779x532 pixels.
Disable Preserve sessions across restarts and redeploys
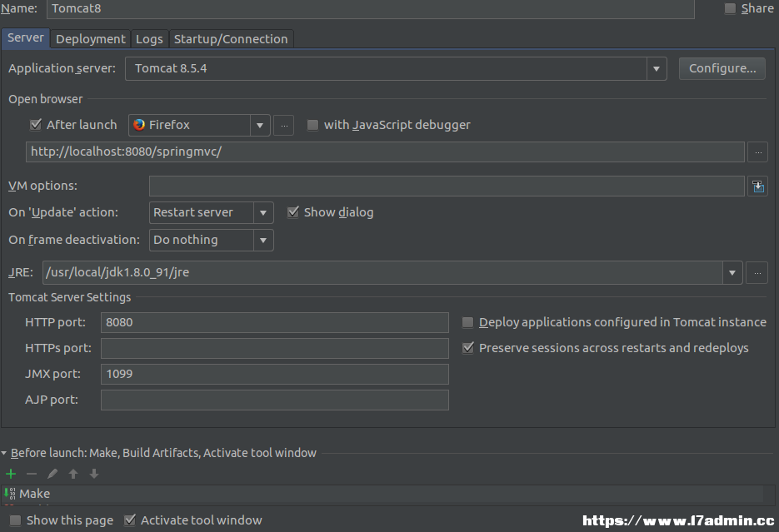pyautogui.click(x=468, y=348)
